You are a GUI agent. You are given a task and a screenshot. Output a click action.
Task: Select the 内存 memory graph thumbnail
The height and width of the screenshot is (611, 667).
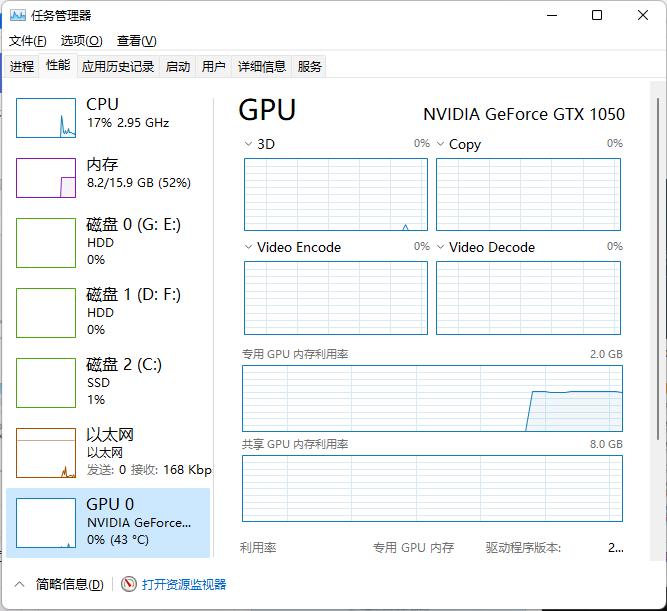pyautogui.click(x=46, y=178)
